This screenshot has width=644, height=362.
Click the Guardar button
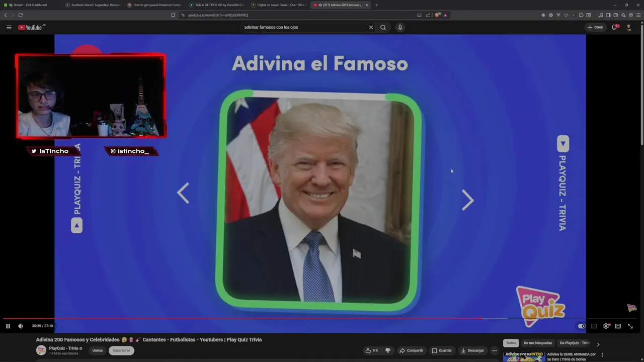442,350
